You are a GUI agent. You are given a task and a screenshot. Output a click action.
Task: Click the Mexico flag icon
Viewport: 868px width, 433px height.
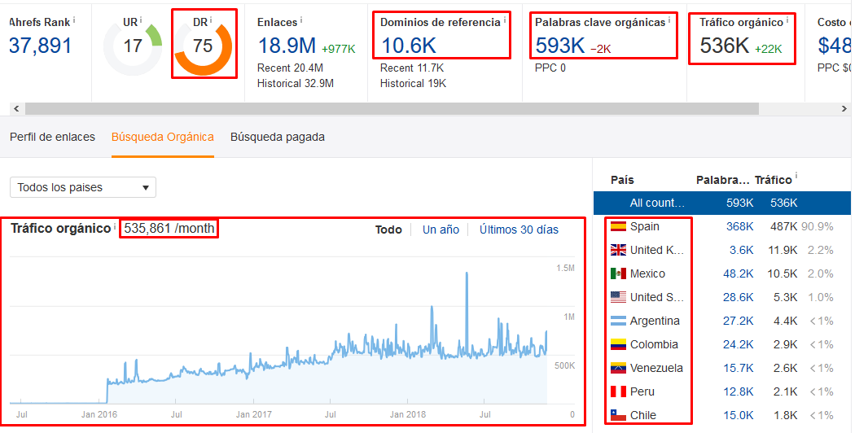[x=618, y=273]
